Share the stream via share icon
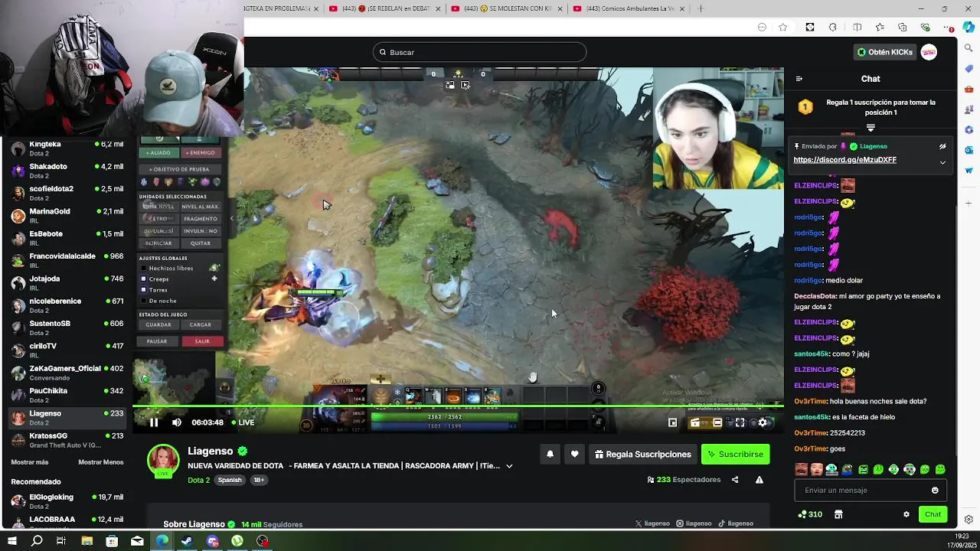Viewport: 980px width, 551px height. pyautogui.click(x=735, y=480)
